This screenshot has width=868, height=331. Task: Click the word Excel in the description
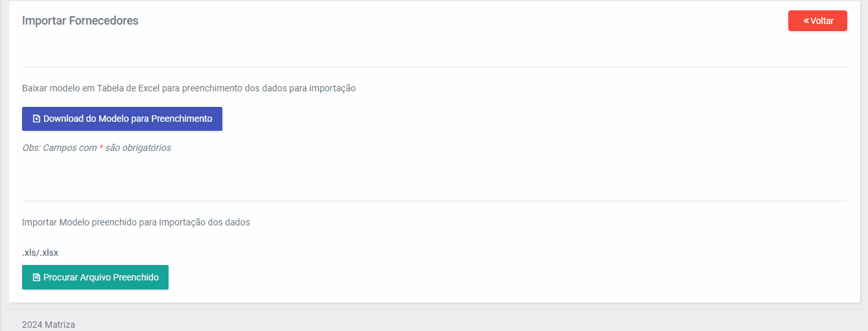click(x=150, y=88)
